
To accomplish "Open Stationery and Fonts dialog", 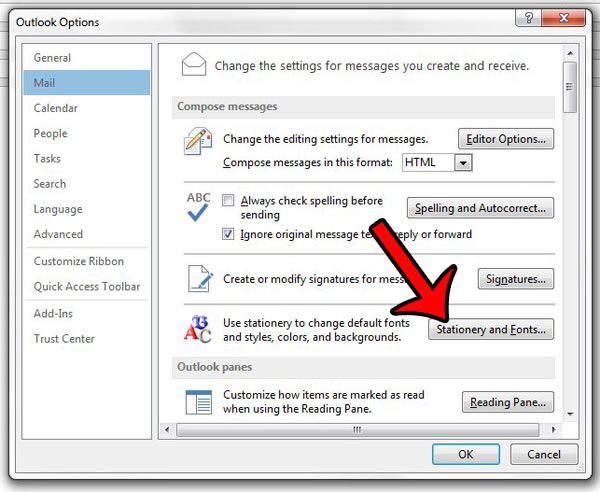I will click(491, 329).
